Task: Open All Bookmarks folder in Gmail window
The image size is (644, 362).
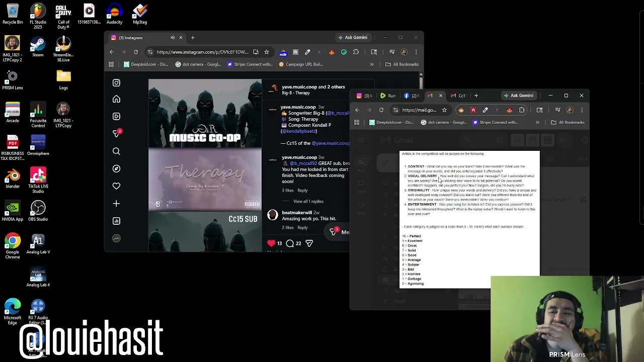Action: [568, 122]
